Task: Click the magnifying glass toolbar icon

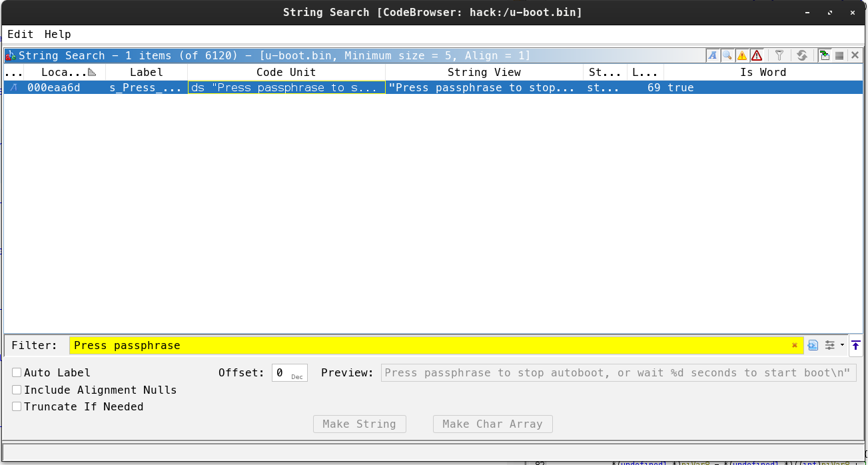Action: pyautogui.click(x=727, y=56)
